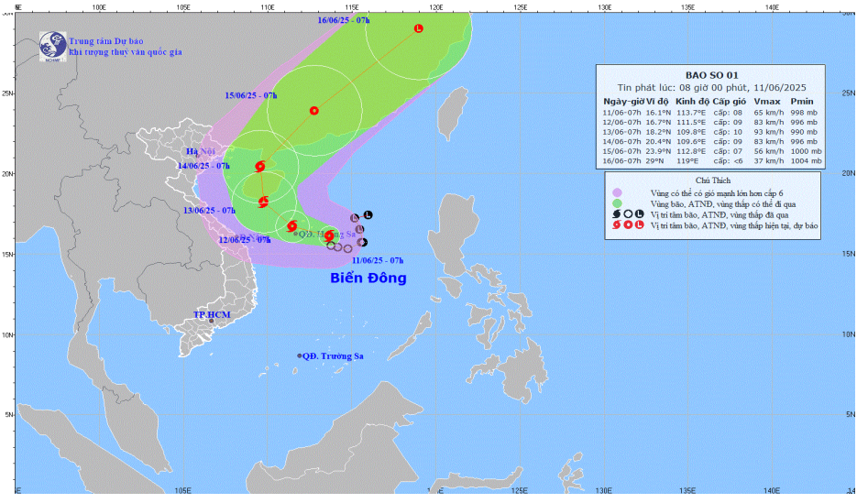
Task: Click 'Vùng có thể có gió mạnh lớn hơn cấp 6'
Action: click(717, 193)
